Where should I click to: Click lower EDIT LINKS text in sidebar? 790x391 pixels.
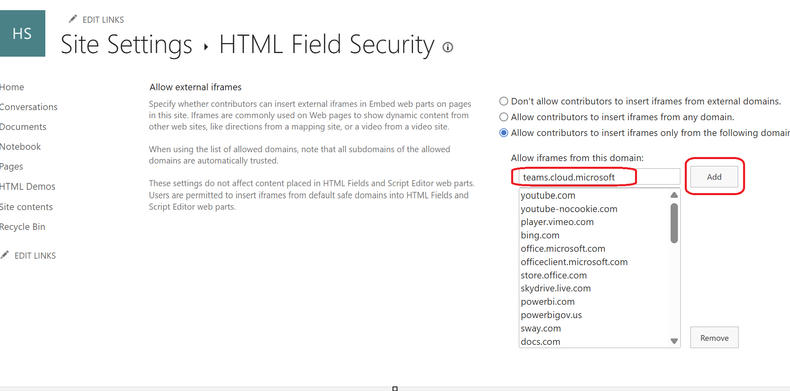point(35,255)
